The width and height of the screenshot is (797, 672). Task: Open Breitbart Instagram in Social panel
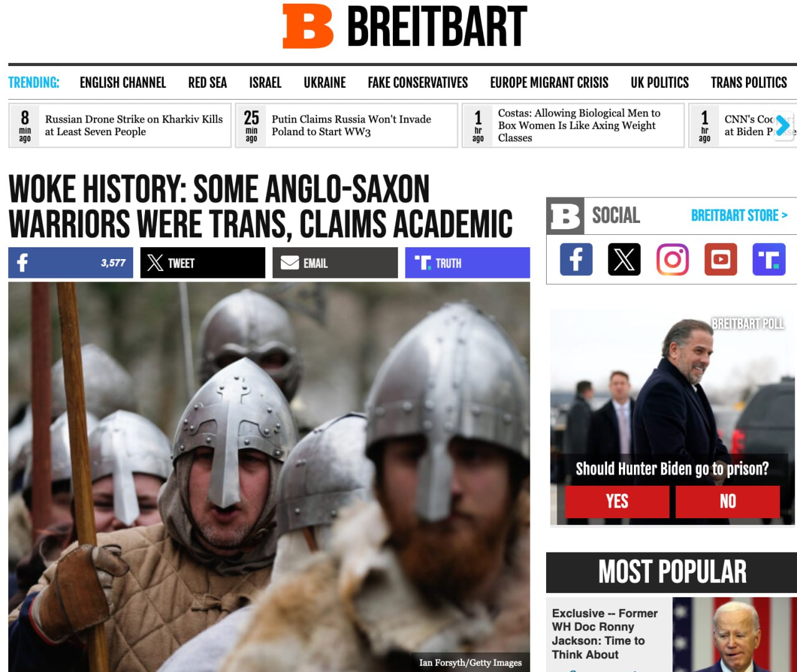[672, 259]
